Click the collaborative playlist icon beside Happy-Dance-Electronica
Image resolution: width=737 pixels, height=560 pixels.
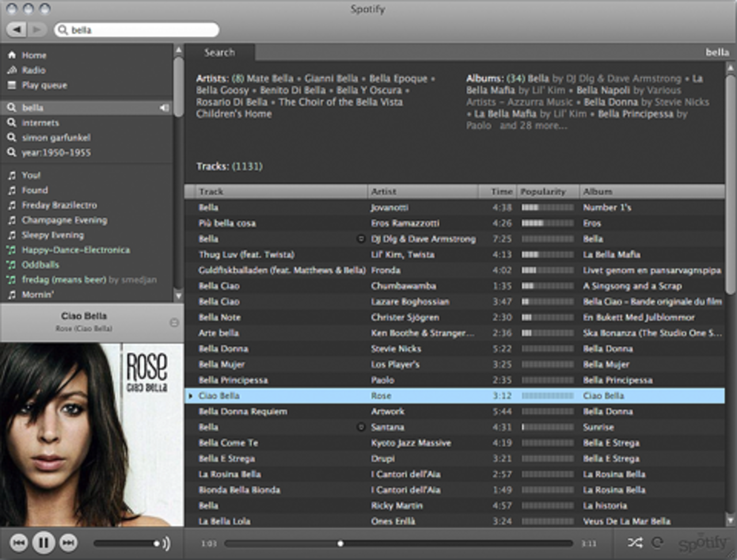10,250
